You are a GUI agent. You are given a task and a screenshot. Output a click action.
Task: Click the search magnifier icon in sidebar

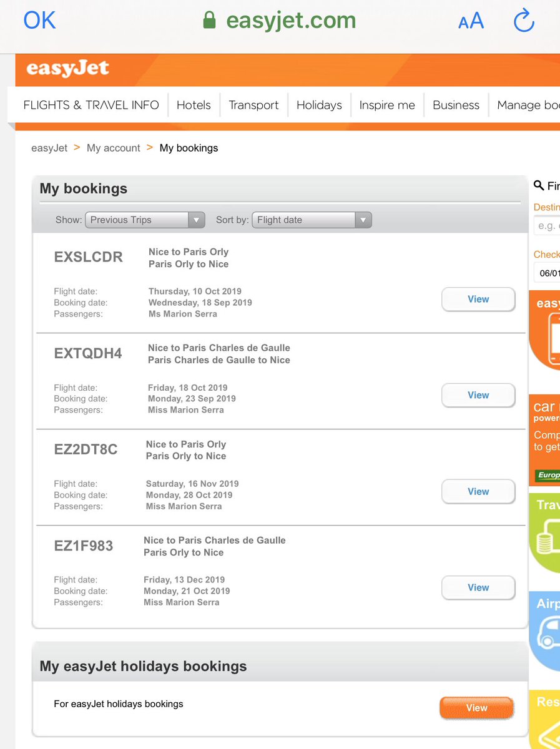(x=539, y=185)
